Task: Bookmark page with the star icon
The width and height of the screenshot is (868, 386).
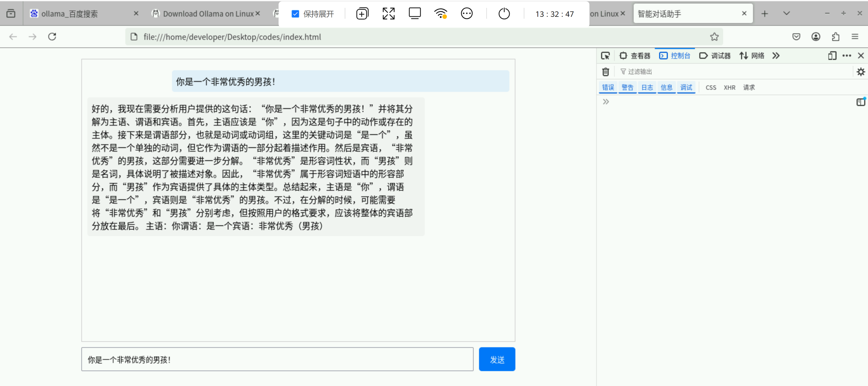Action: pos(714,37)
